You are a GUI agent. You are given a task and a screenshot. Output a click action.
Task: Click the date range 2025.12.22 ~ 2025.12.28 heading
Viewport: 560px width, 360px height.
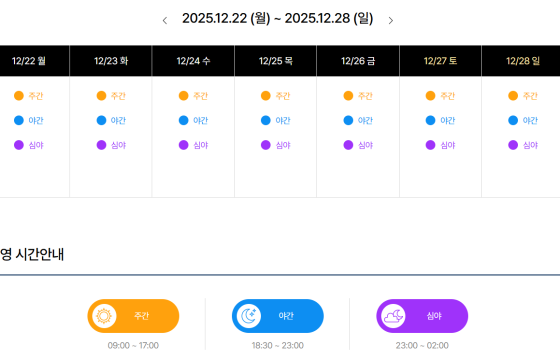[x=278, y=18]
